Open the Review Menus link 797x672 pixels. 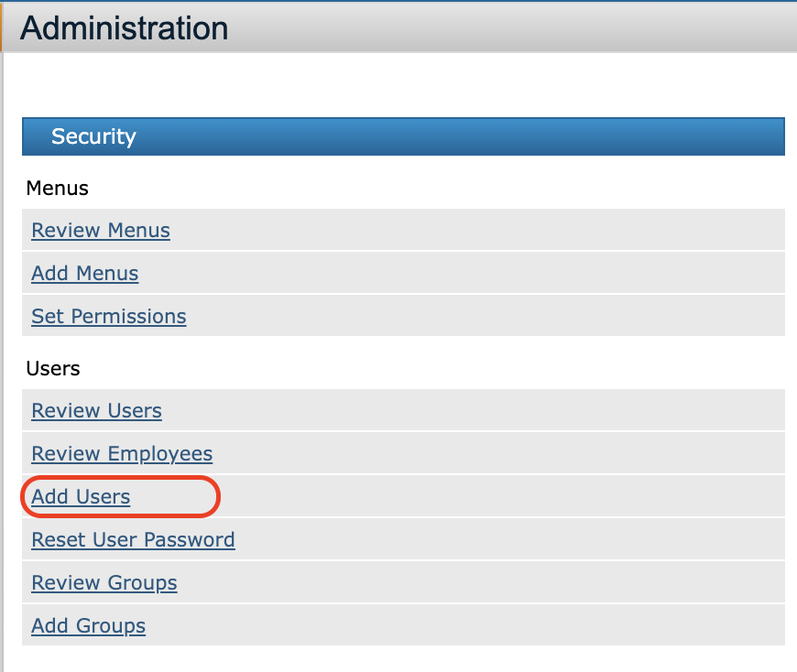click(x=101, y=230)
